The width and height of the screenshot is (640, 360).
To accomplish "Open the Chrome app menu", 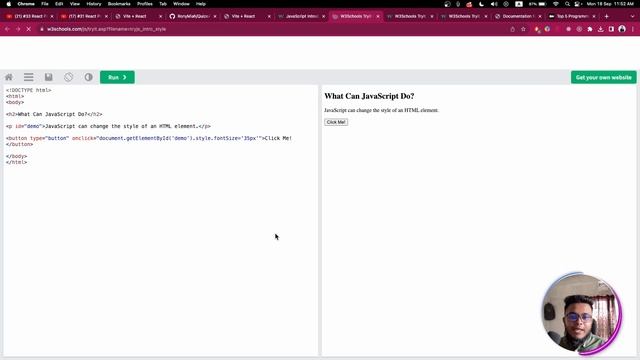I will (26, 4).
